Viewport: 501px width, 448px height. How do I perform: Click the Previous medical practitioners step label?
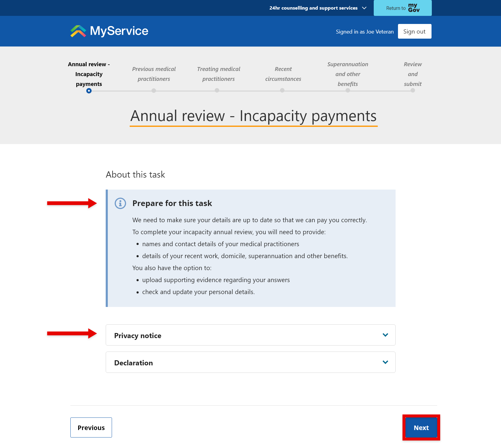click(154, 74)
